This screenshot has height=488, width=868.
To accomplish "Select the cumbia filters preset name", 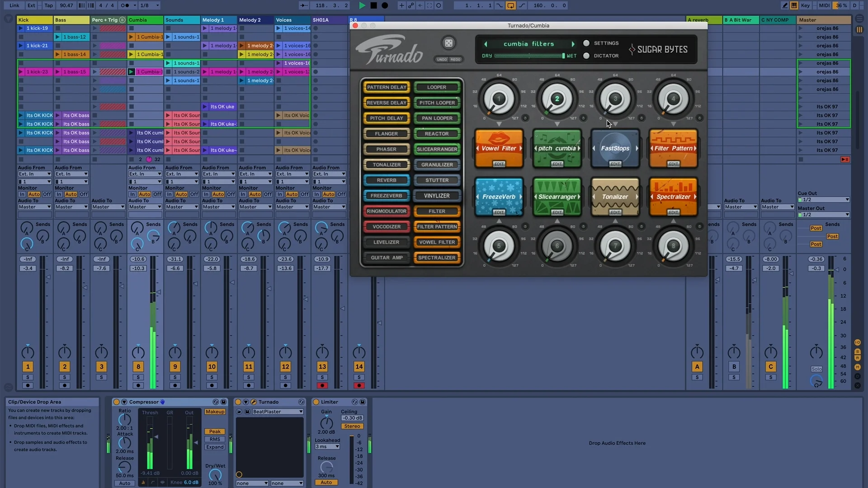I will pos(529,43).
